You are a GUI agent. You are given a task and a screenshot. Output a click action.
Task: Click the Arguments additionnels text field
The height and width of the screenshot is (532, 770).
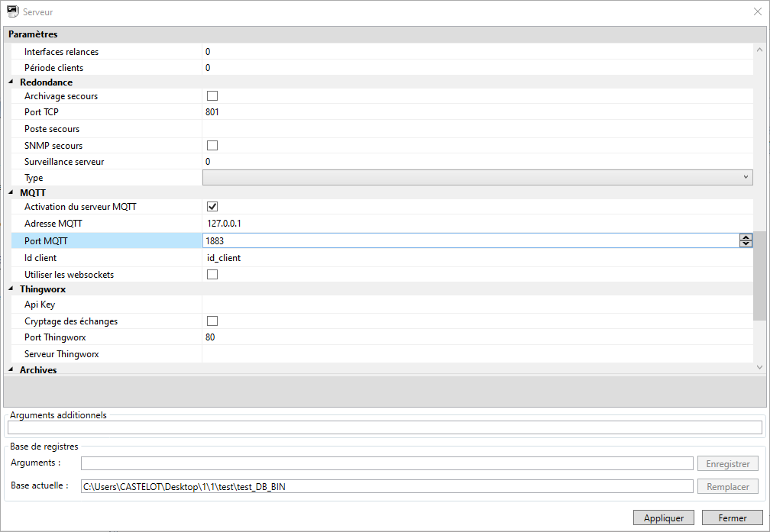[x=384, y=427]
